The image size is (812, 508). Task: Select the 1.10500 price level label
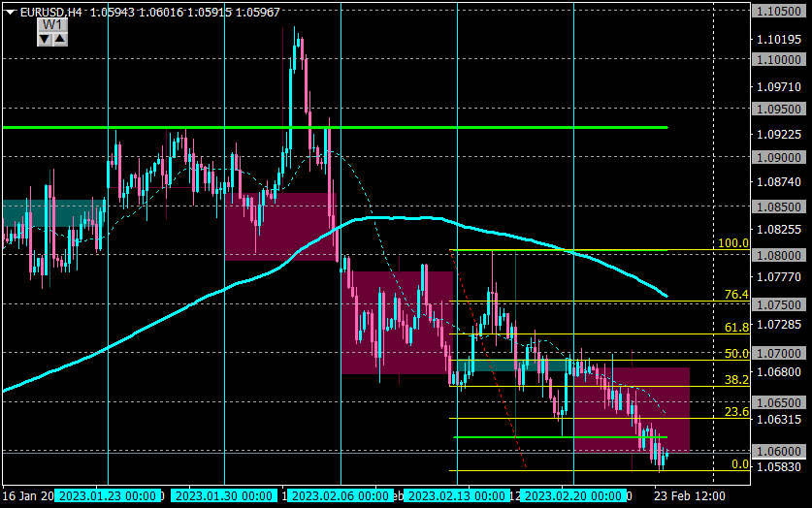point(779,12)
